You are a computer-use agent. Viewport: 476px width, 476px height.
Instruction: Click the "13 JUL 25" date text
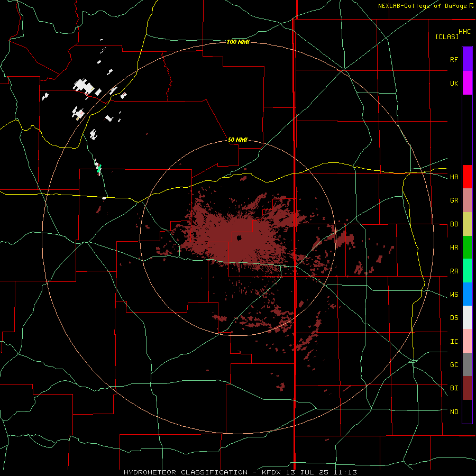(307, 472)
